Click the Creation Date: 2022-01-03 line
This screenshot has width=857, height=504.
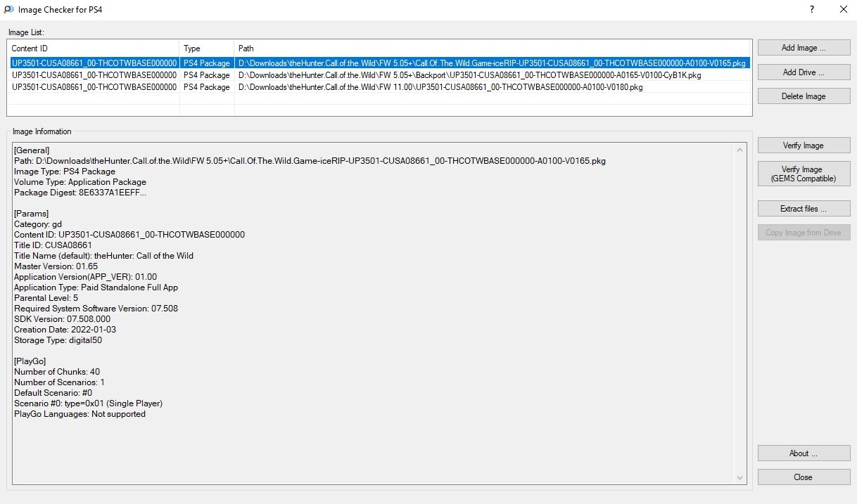[65, 330]
